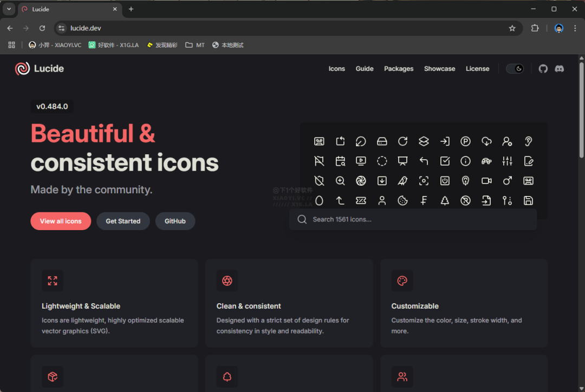Open Chrome's three-dot menu
Image resolution: width=585 pixels, height=392 pixels.
pos(575,28)
